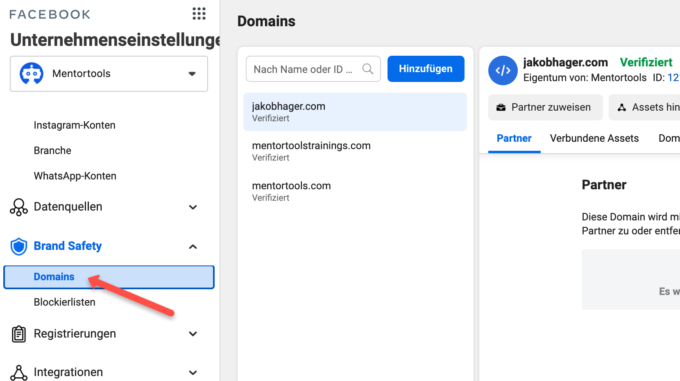The height and width of the screenshot is (381, 680).
Task: Click the Integrationen triangle nodes icon
Action: 19,373
